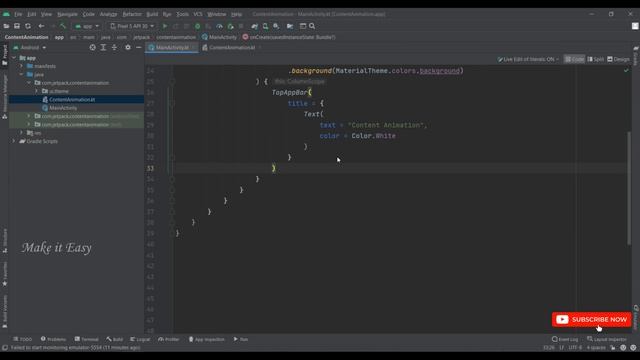Click the Make Project hammer icon
Viewport: 640px width, 360px height.
[63, 26]
